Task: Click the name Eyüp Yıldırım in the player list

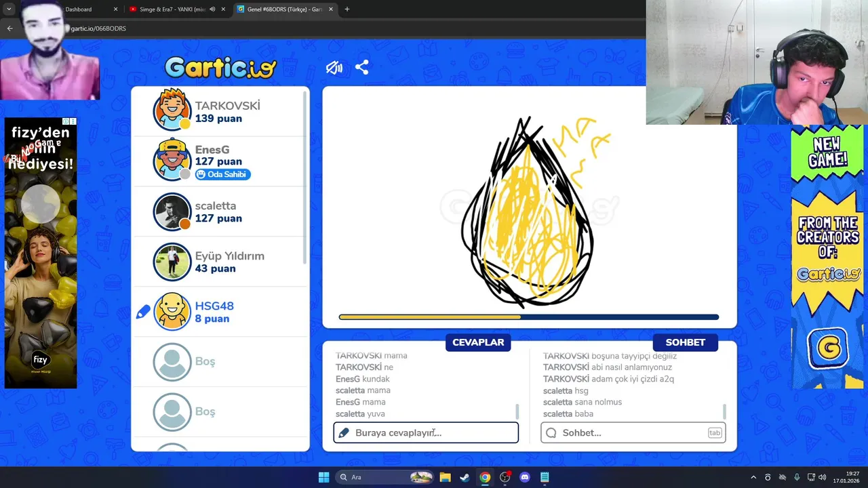Action: 230,256
